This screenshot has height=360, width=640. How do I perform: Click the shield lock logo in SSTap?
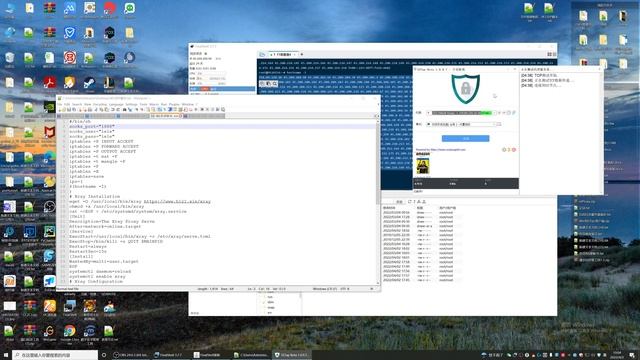tap(466, 89)
